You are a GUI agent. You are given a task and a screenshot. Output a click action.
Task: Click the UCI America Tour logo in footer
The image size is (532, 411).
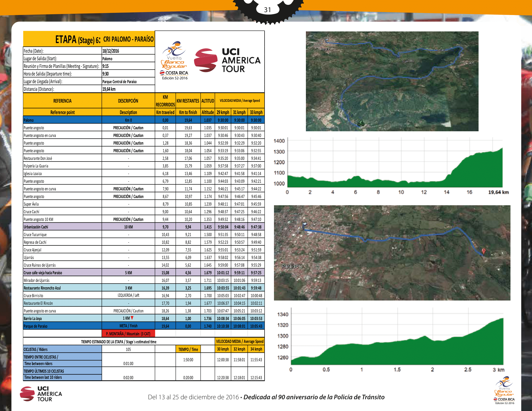41,394
